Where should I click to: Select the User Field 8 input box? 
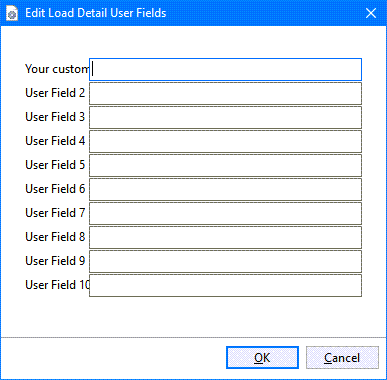point(225,238)
